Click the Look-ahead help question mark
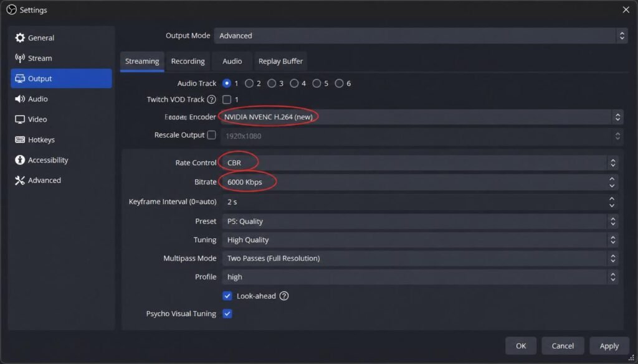The height and width of the screenshot is (364, 638). (284, 296)
